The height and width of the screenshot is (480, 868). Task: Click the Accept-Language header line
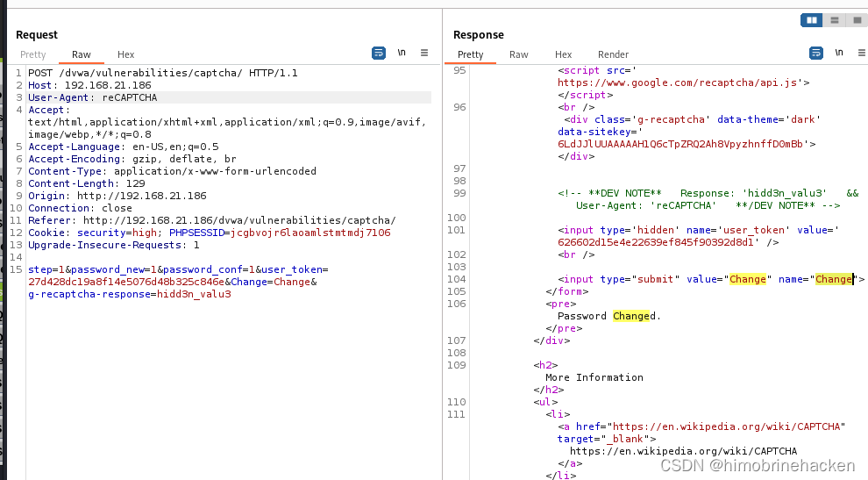(124, 147)
